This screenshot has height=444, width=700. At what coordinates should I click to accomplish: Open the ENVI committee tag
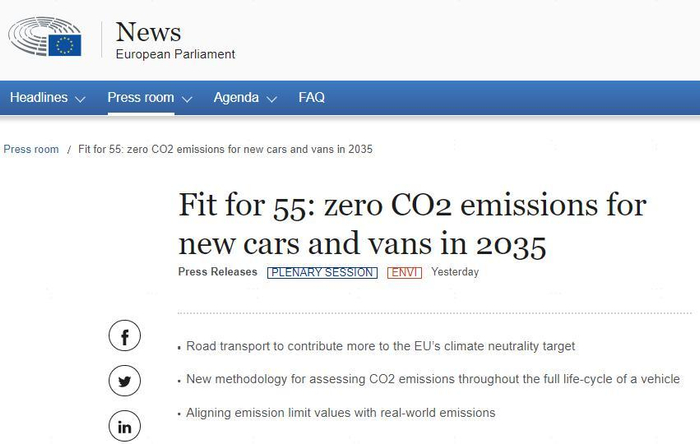click(406, 272)
